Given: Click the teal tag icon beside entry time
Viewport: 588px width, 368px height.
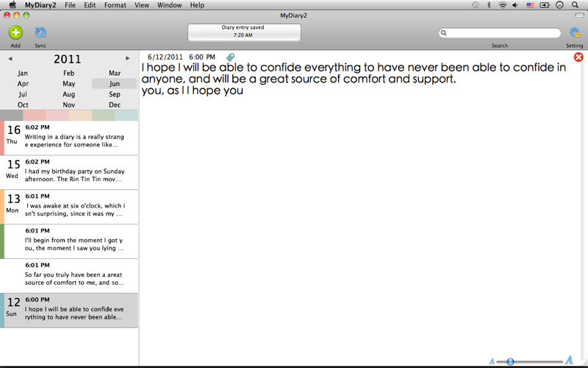Looking at the screenshot, I should tap(230, 57).
